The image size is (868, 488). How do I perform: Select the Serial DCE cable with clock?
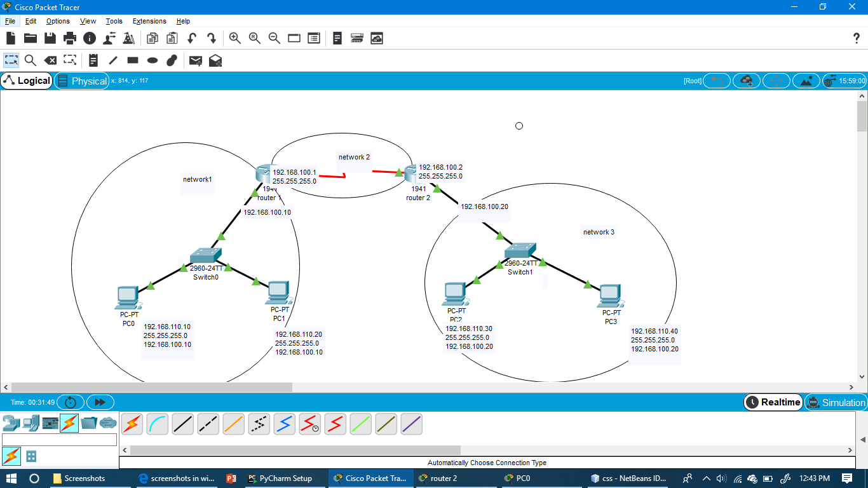coord(309,424)
